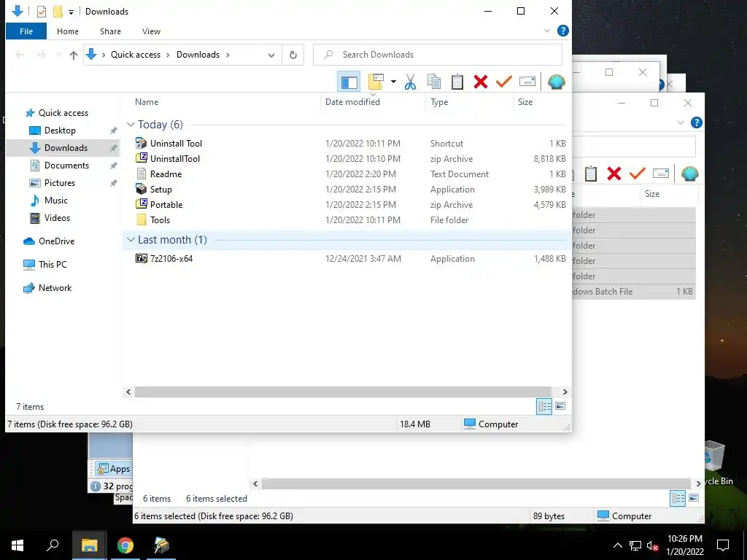
Task: Click horizontal scrollbar left arrow in background window
Action: [256, 484]
